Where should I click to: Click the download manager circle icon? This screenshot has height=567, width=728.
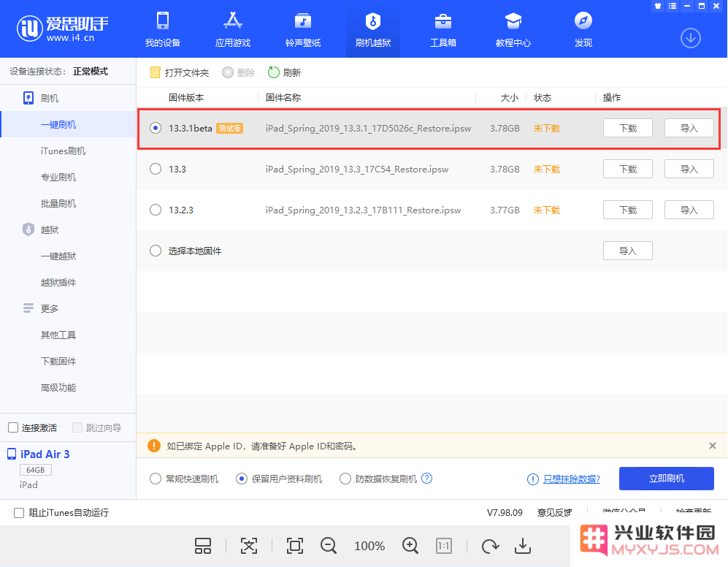pyautogui.click(x=690, y=38)
